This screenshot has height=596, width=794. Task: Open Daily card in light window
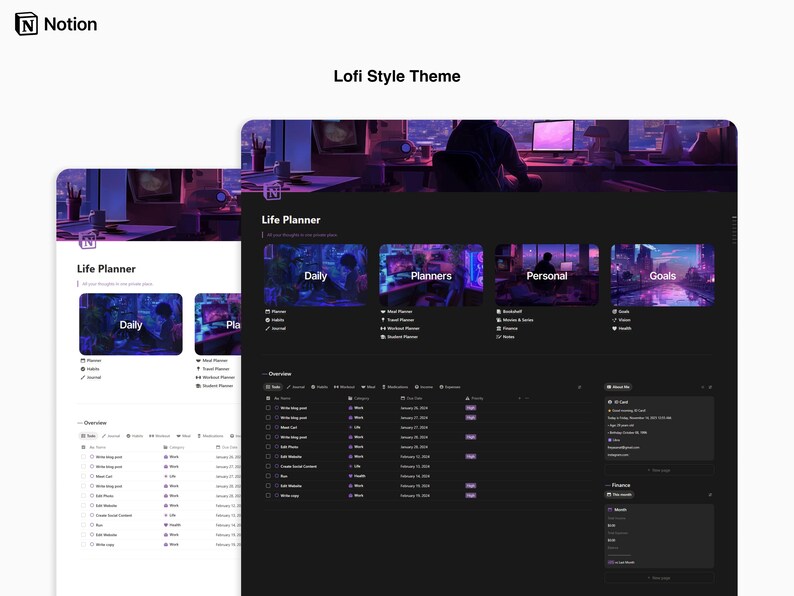click(x=131, y=324)
